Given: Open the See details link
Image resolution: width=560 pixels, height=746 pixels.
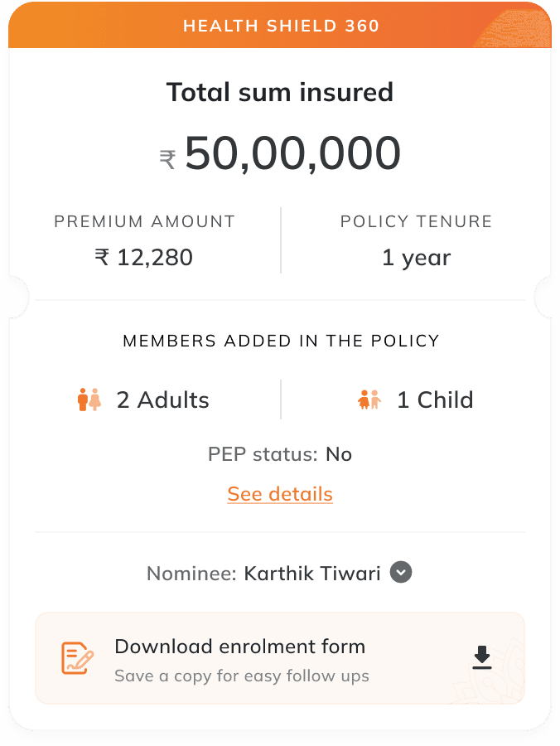Looking at the screenshot, I should click(x=280, y=494).
